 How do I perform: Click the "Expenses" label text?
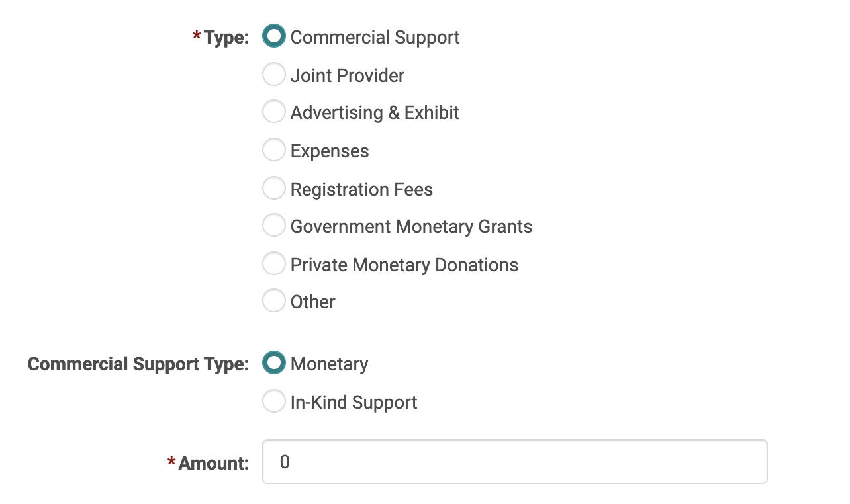pyautogui.click(x=330, y=151)
